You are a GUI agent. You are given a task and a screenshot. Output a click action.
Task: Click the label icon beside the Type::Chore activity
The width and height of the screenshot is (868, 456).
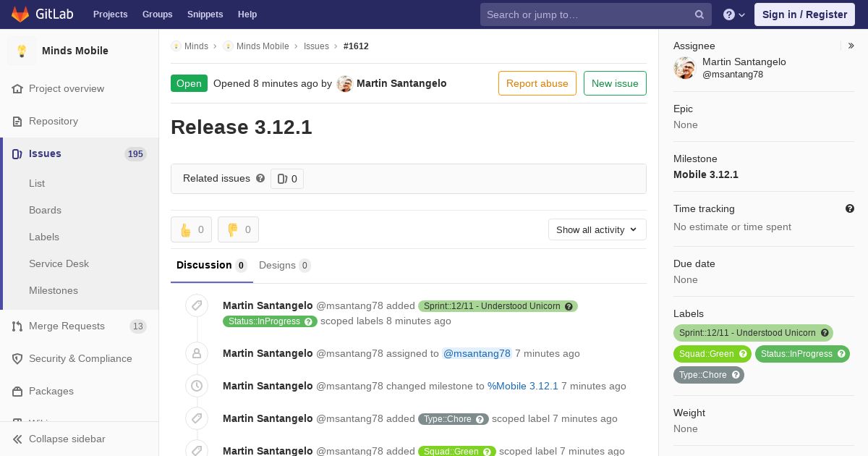(x=197, y=418)
